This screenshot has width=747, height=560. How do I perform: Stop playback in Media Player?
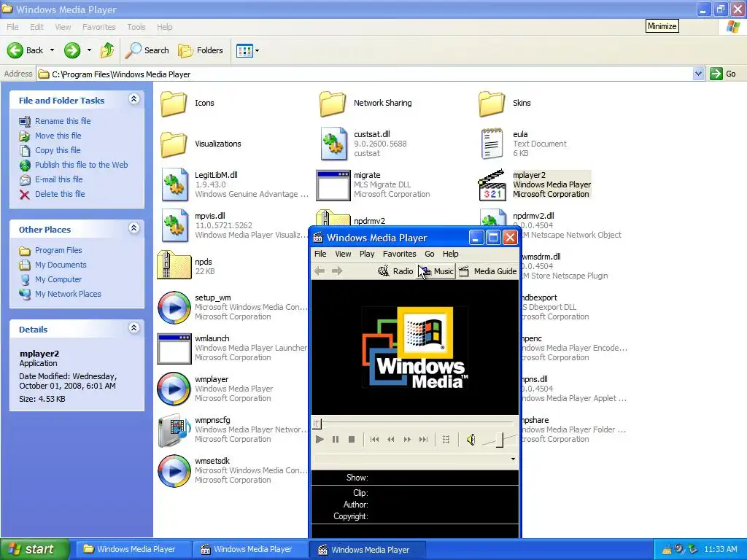[352, 440]
